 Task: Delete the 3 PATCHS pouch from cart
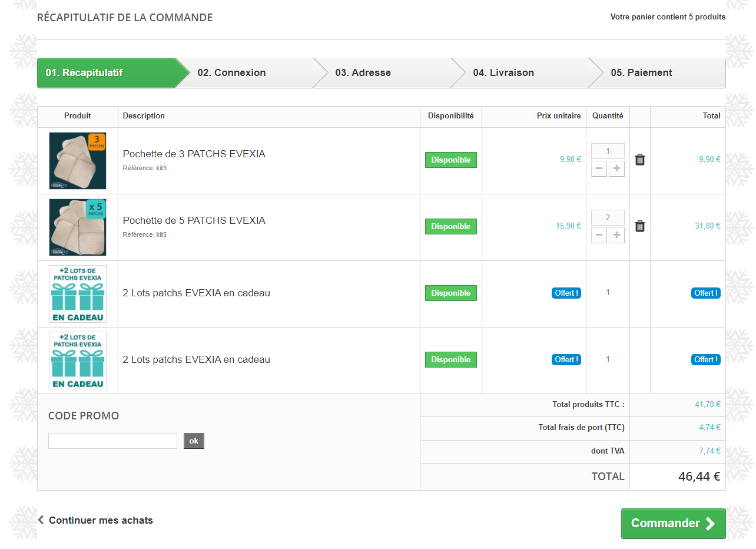pyautogui.click(x=640, y=160)
